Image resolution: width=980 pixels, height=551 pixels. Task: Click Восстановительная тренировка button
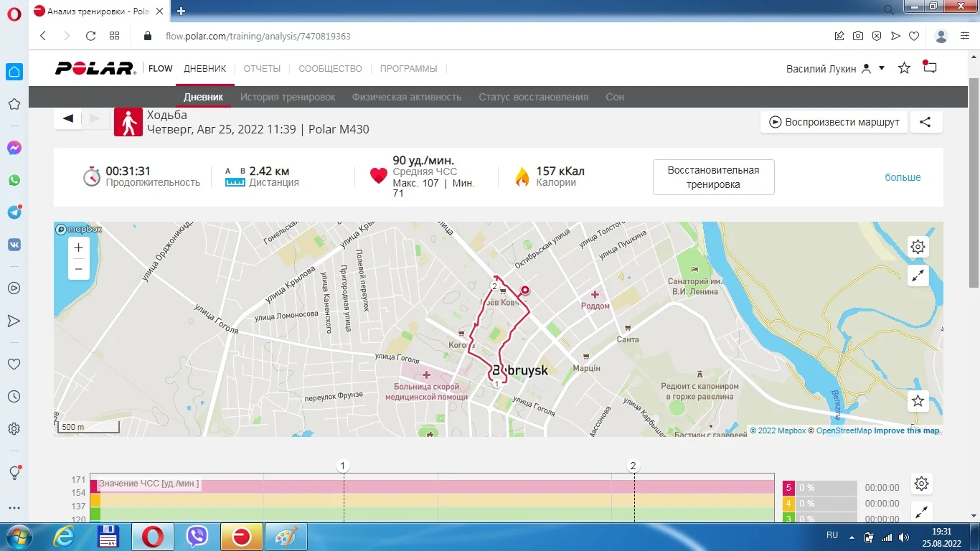[714, 177]
